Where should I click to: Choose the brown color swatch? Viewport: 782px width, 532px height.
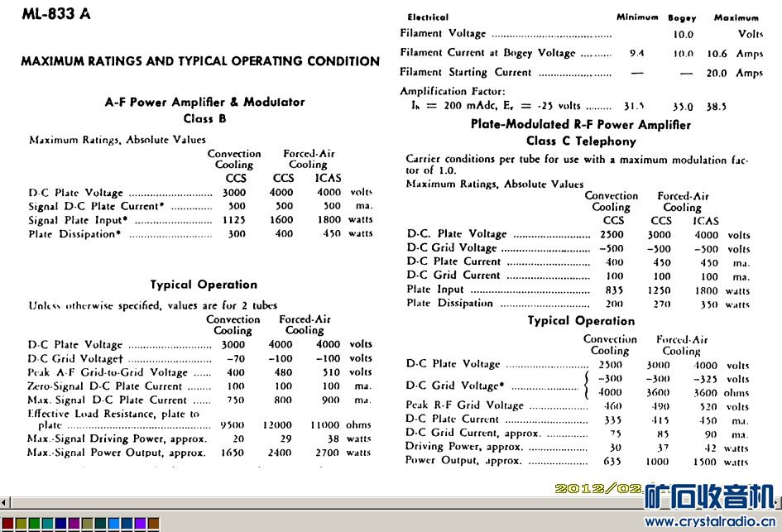point(154,524)
